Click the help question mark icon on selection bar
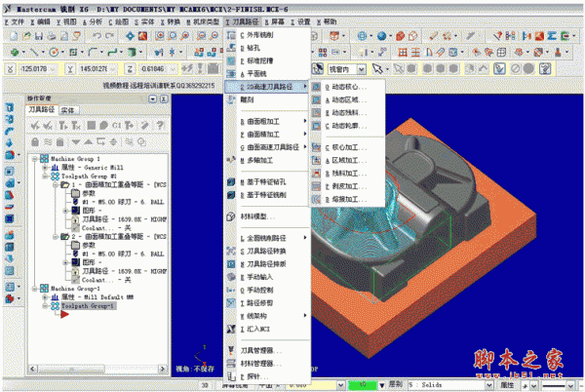This screenshot has width=585, height=392. [x=545, y=68]
